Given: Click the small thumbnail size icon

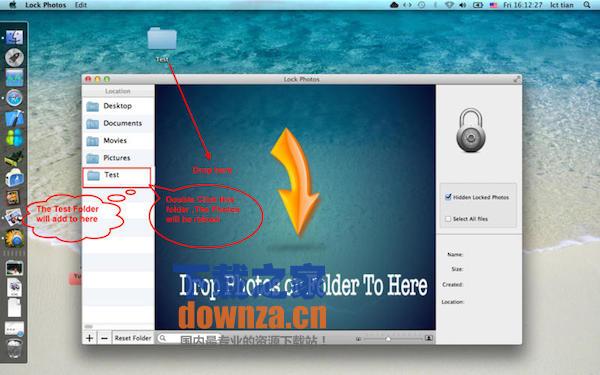Looking at the screenshot, I should coord(358,339).
